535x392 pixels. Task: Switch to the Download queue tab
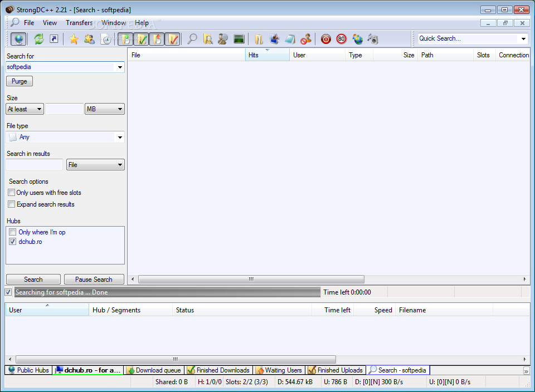[x=154, y=370]
